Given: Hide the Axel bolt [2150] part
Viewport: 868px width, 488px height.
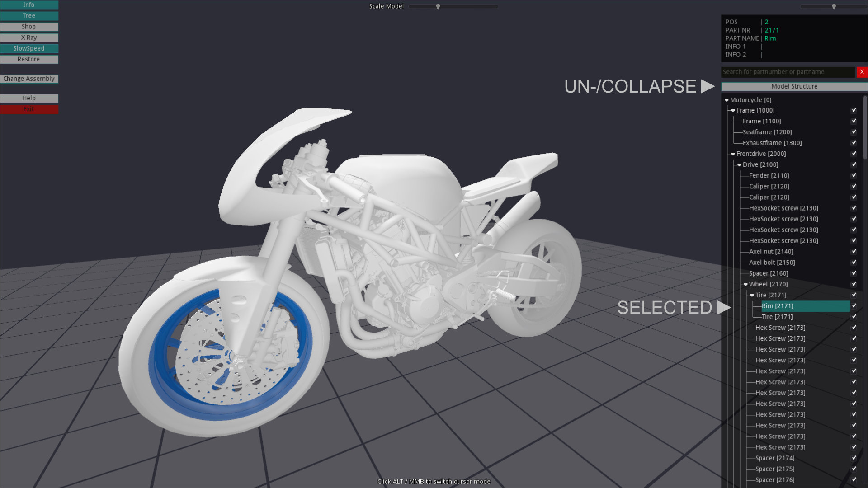Looking at the screenshot, I should pyautogui.click(x=854, y=263).
